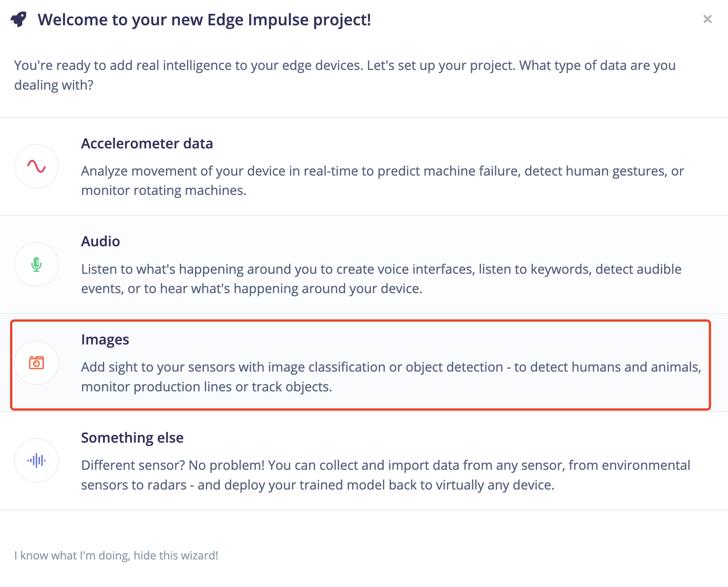Click the rocket icon beside the welcome title
The width and height of the screenshot is (728, 587).
pyautogui.click(x=19, y=19)
